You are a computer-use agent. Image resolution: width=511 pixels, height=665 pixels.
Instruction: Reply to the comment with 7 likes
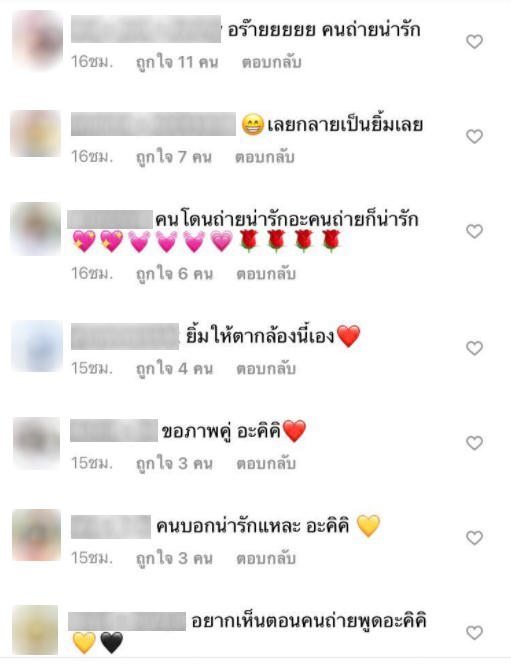[x=265, y=157]
